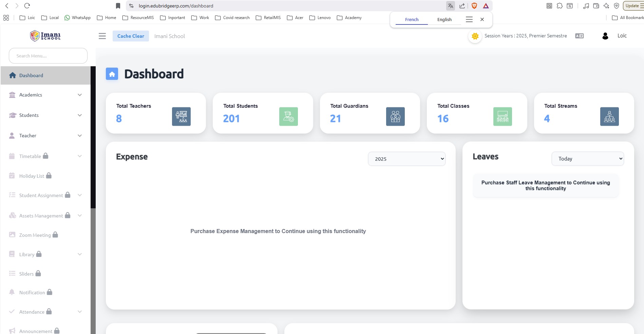Click the blue home icon beside the Dashboard title

[x=112, y=74]
